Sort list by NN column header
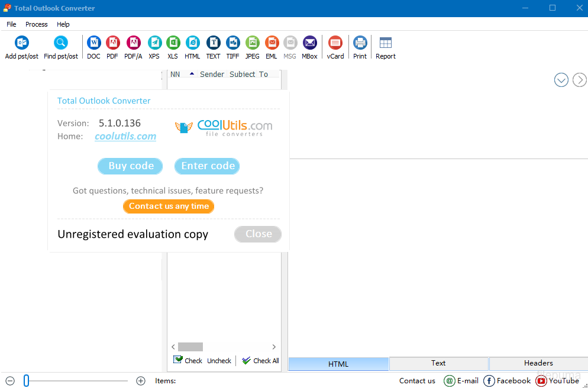The width and height of the screenshot is (588, 388). (x=176, y=75)
